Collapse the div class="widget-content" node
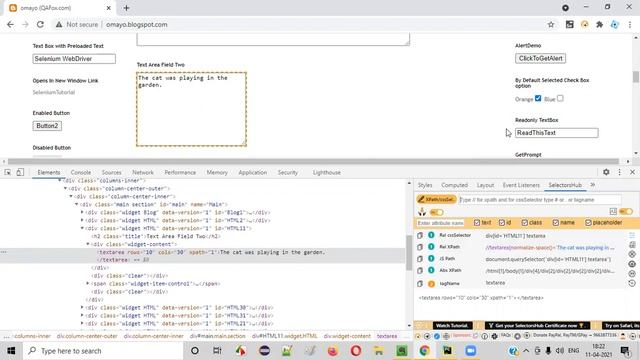 pos(88,244)
